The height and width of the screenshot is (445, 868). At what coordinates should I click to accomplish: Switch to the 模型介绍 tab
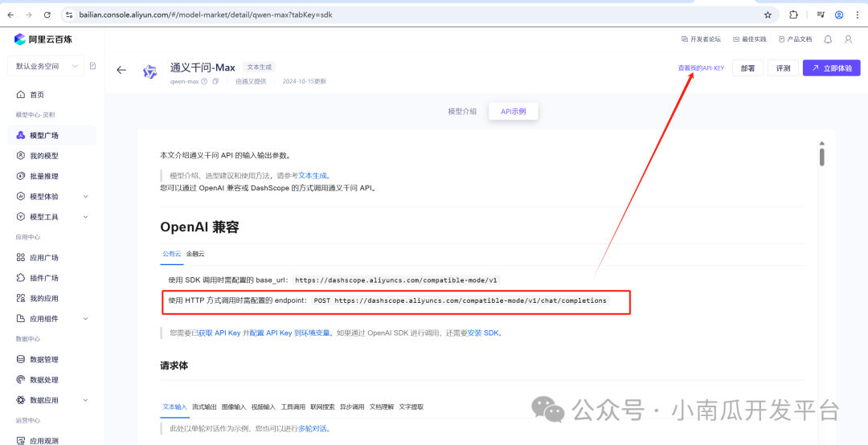pyautogui.click(x=462, y=111)
